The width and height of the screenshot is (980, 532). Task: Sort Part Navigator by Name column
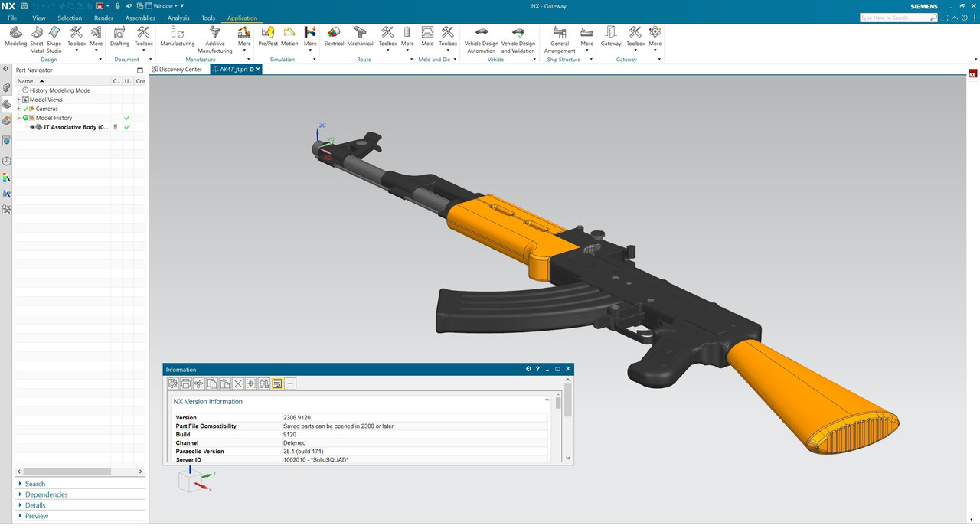coord(63,80)
